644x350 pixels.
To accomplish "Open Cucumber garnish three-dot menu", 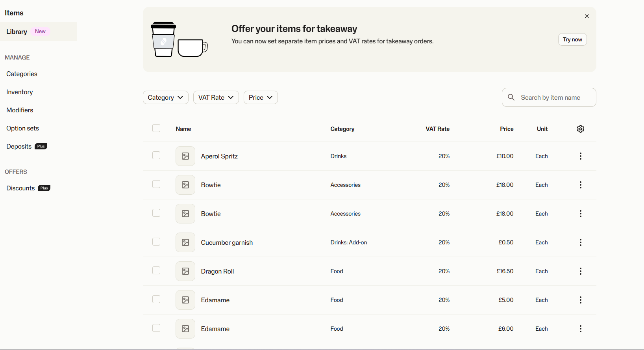I will point(581,242).
